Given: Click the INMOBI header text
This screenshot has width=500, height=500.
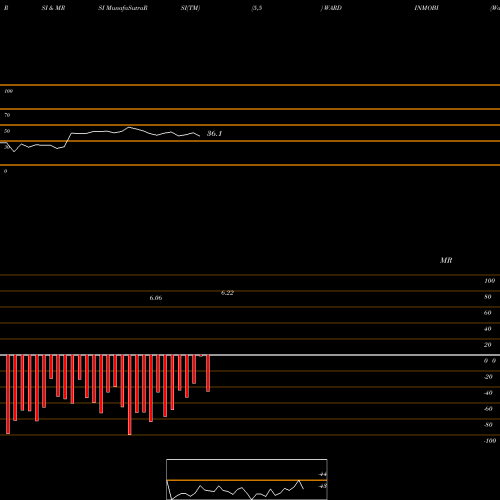Looking at the screenshot, I should pos(426,8).
